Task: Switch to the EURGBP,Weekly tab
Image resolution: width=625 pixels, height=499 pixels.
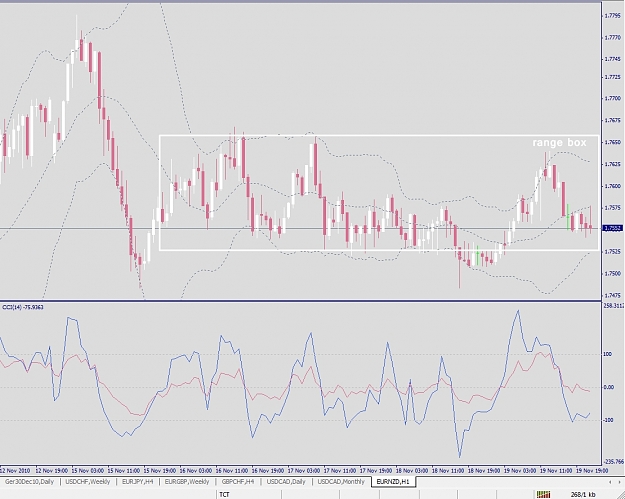Action: [x=187, y=481]
